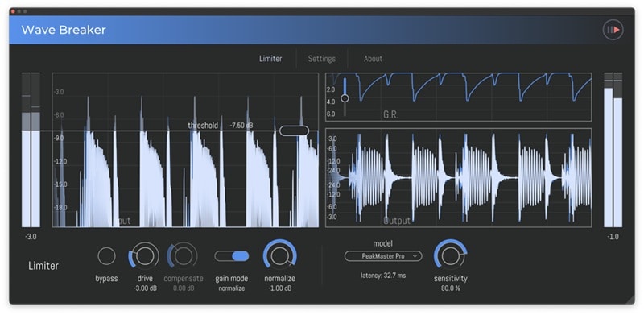Click the threshold -7.50 dB readout
644x315 pixels.
coord(241,126)
